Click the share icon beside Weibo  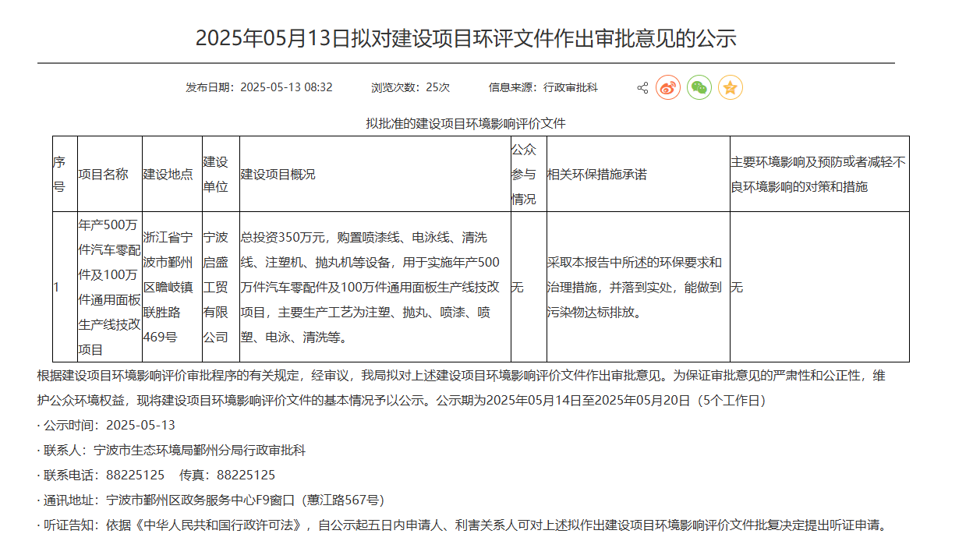click(x=642, y=87)
